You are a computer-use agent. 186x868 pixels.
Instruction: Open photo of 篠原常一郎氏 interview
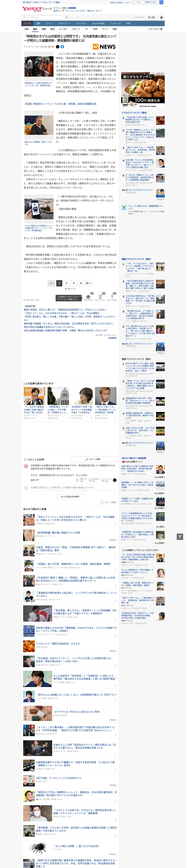point(39,125)
